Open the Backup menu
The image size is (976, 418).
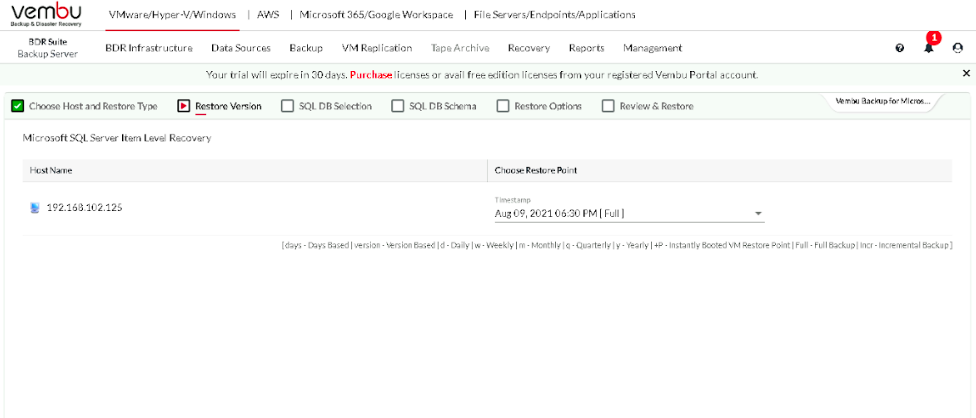coord(306,48)
